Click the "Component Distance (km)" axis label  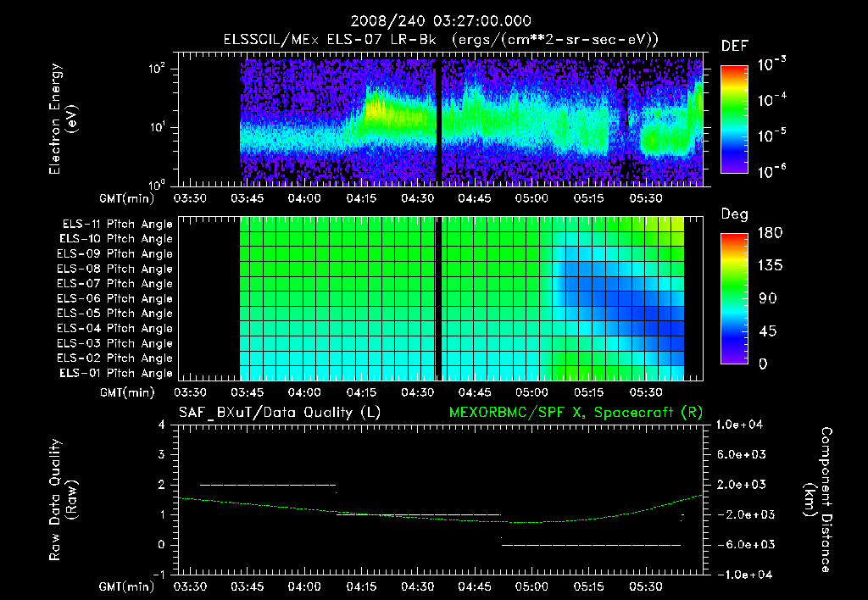818,500
